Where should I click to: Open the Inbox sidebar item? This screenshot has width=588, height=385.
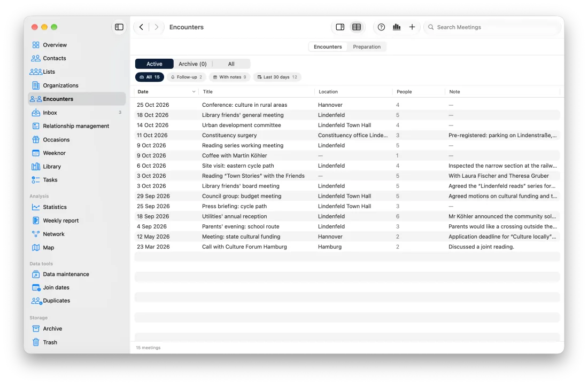pyautogui.click(x=77, y=113)
